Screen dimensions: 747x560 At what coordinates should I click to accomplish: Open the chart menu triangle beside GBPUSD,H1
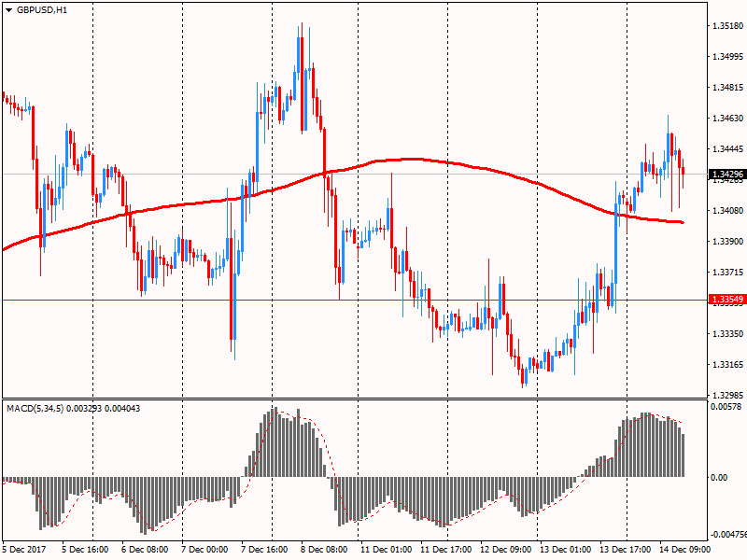(x=8, y=10)
